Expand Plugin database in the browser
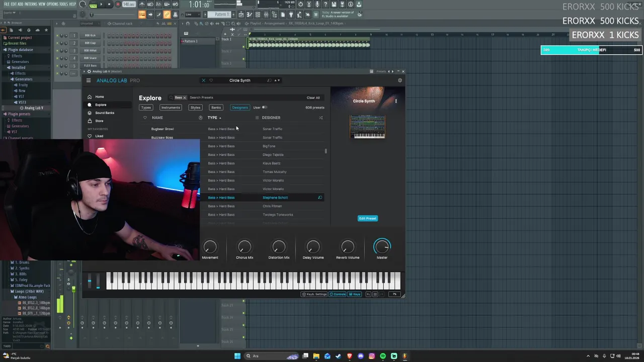The height and width of the screenshot is (362, 644). tap(20, 50)
